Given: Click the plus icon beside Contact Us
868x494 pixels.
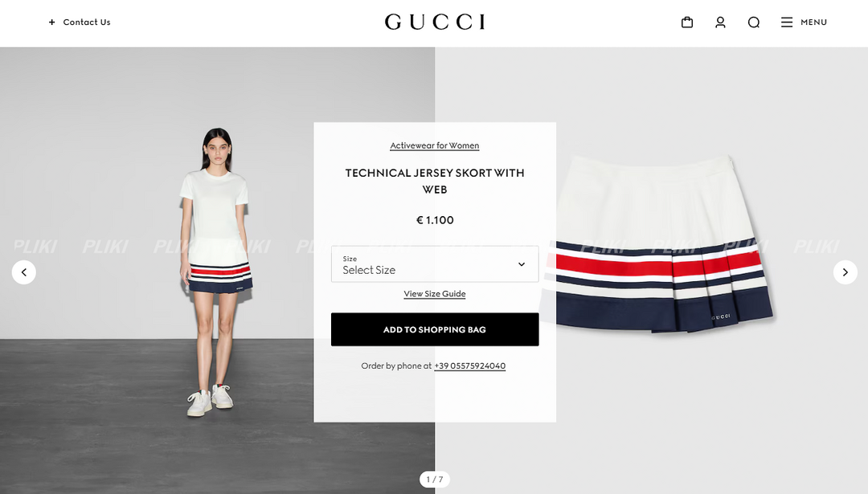Looking at the screenshot, I should pyautogui.click(x=52, y=22).
